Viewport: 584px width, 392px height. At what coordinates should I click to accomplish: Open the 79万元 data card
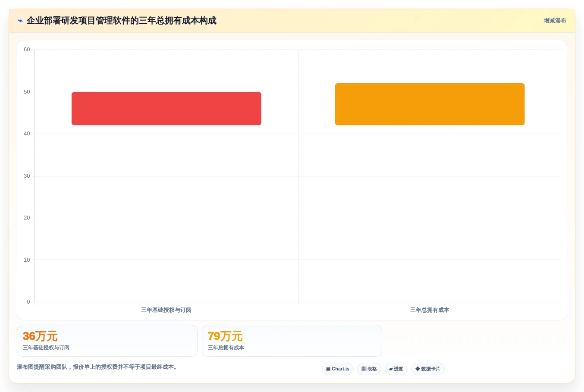pos(292,341)
